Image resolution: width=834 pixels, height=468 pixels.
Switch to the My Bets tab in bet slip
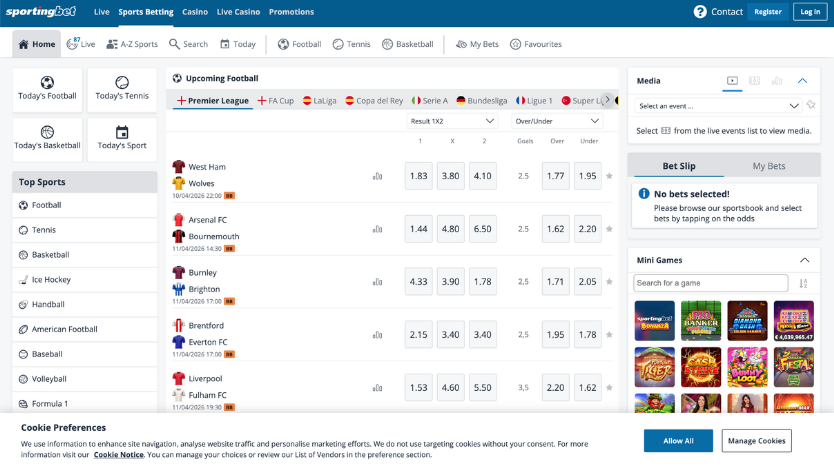[x=769, y=166]
